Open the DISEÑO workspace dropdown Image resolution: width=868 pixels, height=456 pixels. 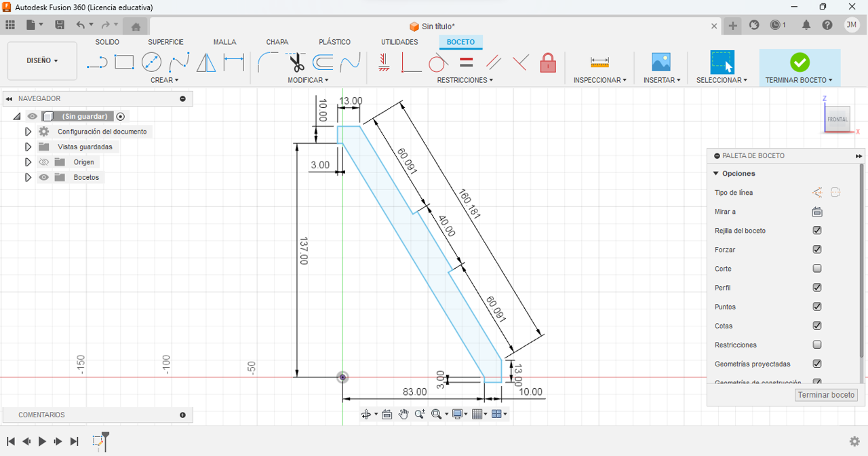click(42, 60)
